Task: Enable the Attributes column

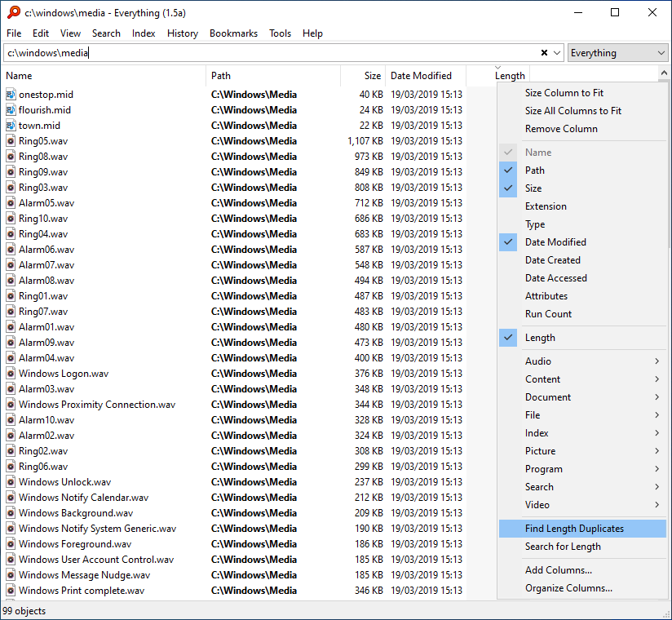Action: 582,296
